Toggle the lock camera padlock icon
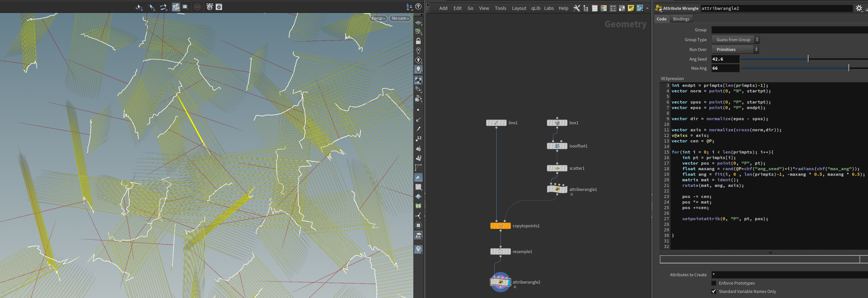 [418, 41]
